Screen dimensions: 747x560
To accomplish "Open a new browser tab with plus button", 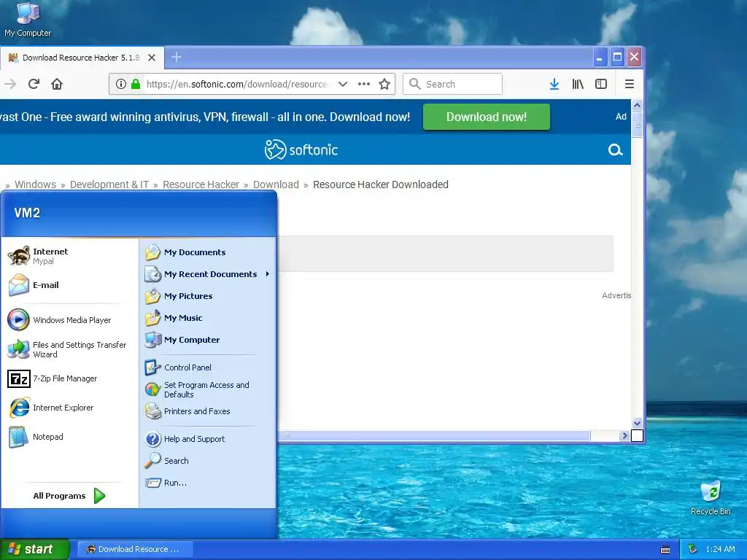I will pos(177,57).
